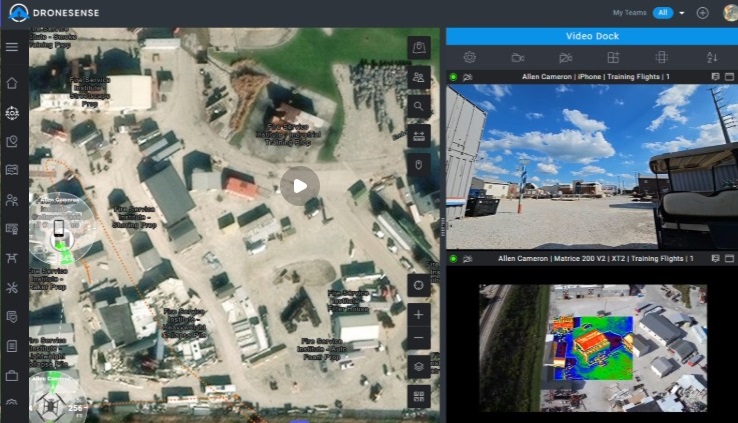Viewport: 738px width, 423px height.
Task: Open the team members sidebar icon
Action: click(x=12, y=200)
